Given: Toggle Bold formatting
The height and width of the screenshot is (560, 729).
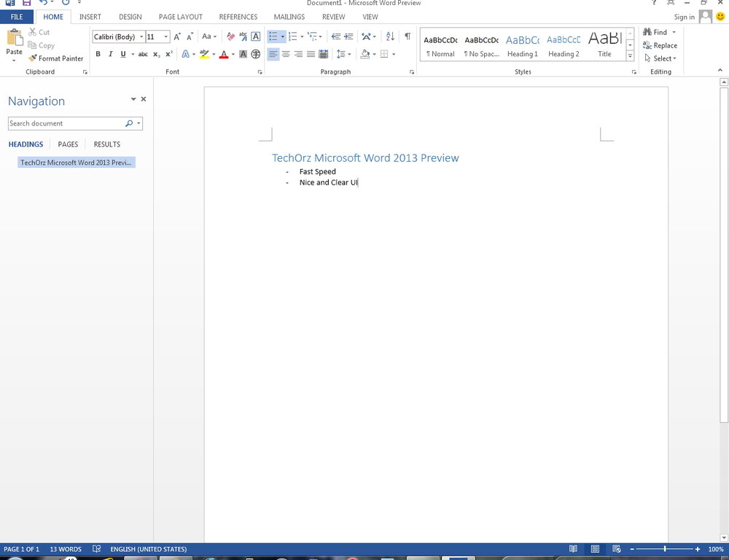Looking at the screenshot, I should coord(98,54).
